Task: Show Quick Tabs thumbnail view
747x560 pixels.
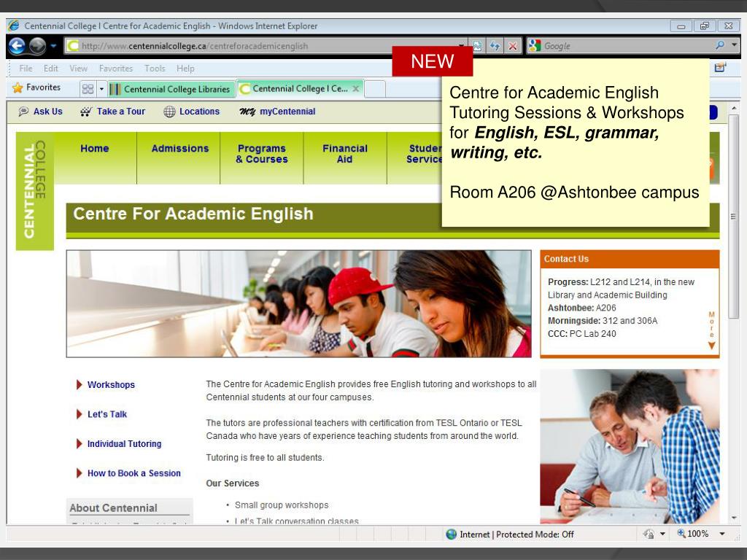Action: coord(88,89)
